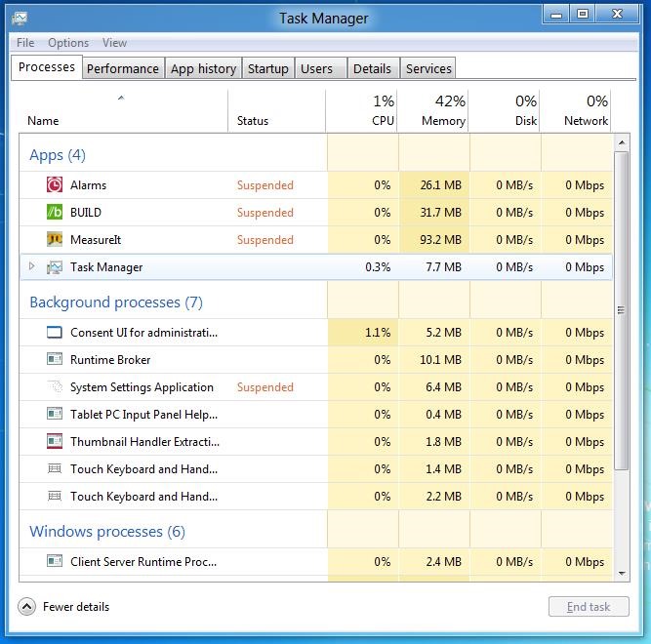
Task: Select the System Settings Application name
Action: pos(142,387)
